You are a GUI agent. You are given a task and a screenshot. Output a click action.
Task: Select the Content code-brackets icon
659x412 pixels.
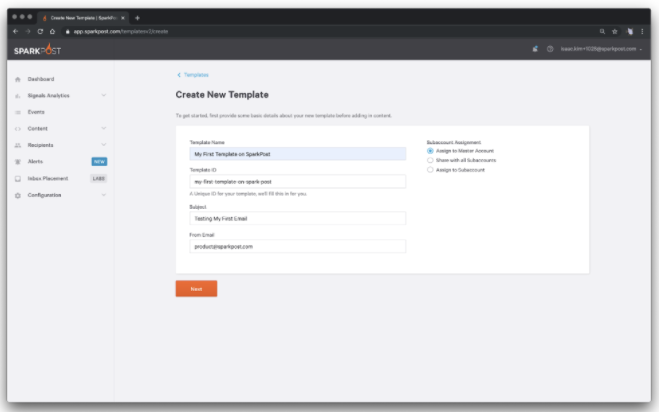[18, 129]
